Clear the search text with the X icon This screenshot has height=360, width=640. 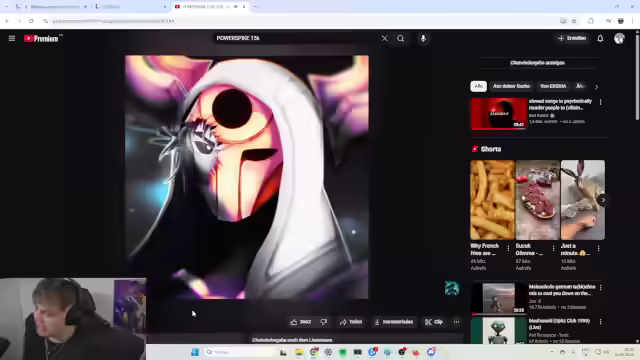tap(384, 38)
